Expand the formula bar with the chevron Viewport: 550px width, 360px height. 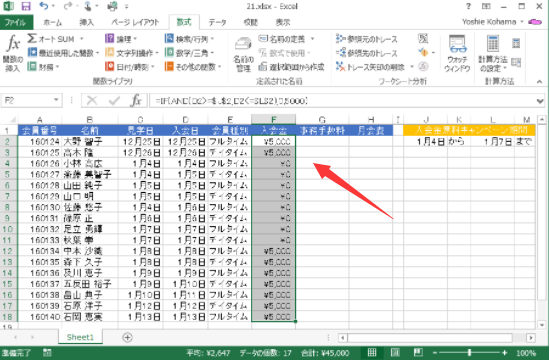coord(540,101)
